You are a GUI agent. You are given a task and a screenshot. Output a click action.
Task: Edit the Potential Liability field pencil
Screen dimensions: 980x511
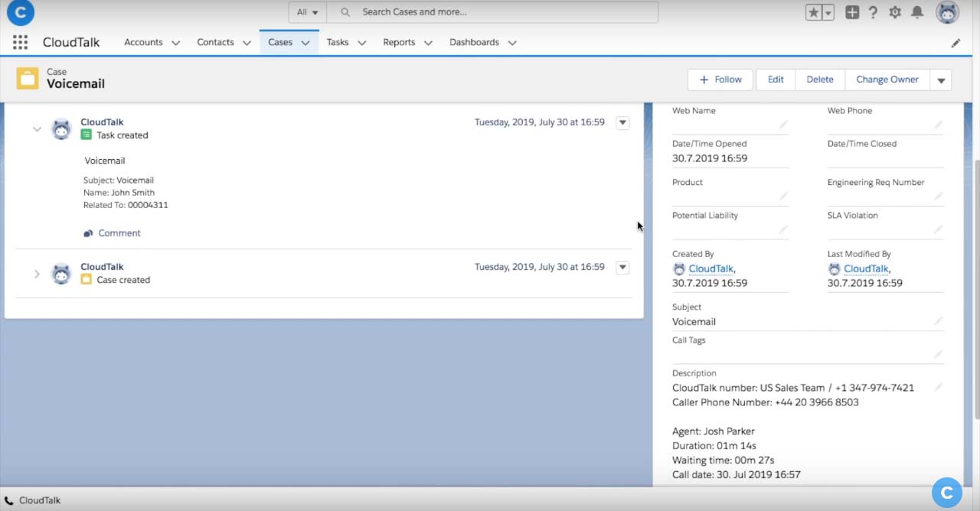[783, 229]
